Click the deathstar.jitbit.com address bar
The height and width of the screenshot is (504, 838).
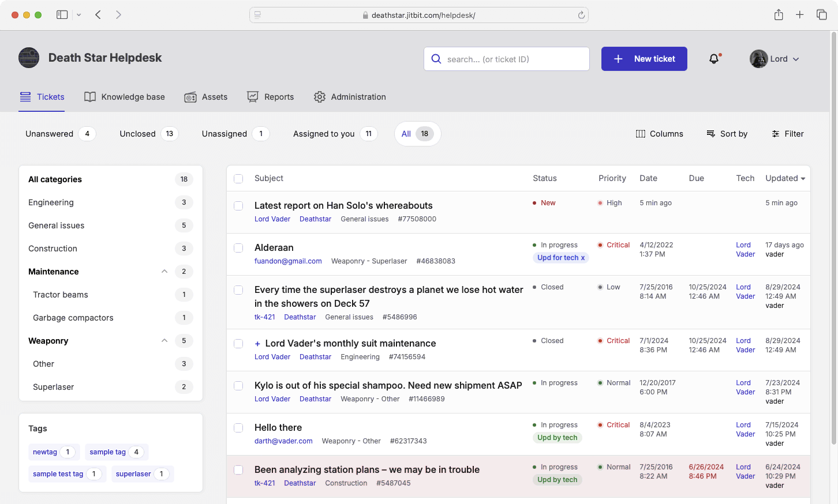coord(419,16)
